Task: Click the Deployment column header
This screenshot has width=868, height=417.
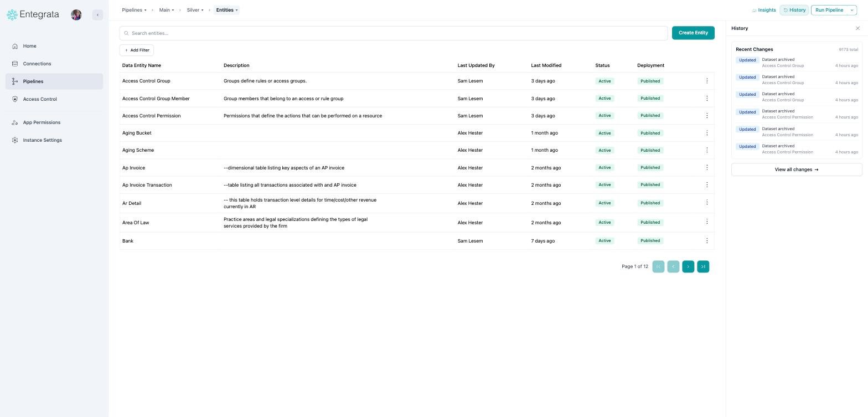Action: 650,65
